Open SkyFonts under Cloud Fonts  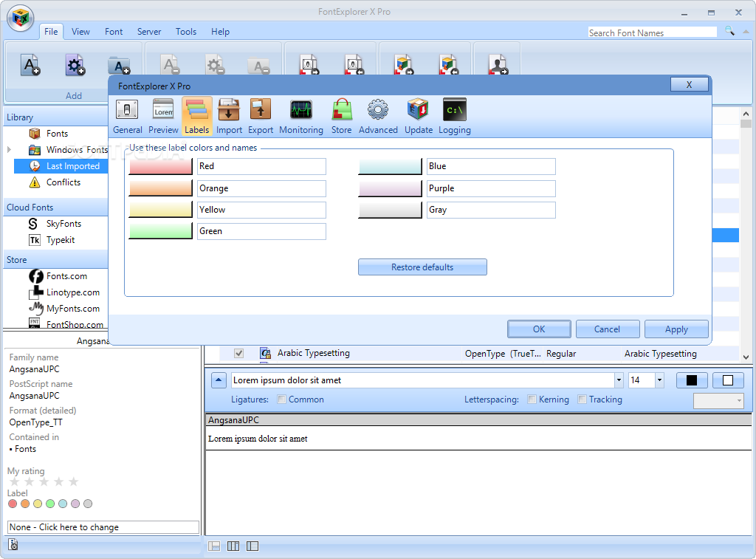point(63,224)
